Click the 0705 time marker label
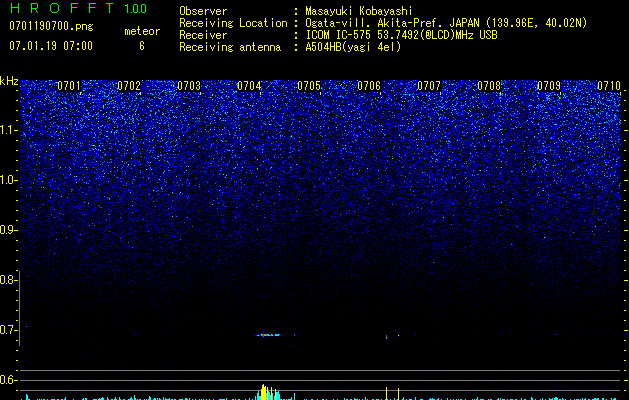 [x=309, y=86]
